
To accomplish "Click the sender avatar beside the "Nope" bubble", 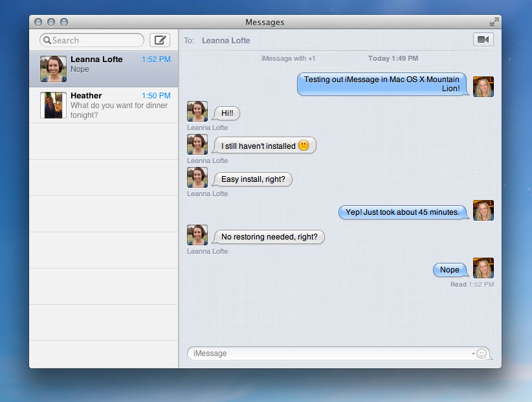I will point(483,268).
